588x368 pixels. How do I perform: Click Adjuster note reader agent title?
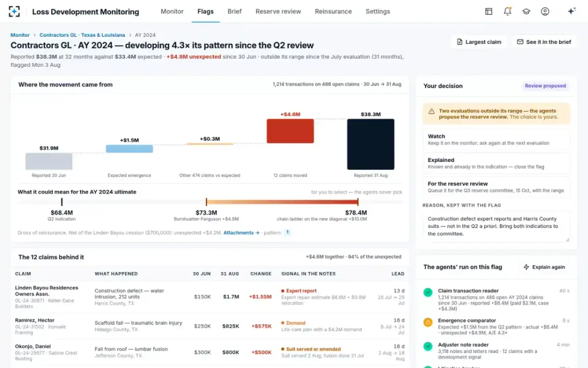[463, 345]
